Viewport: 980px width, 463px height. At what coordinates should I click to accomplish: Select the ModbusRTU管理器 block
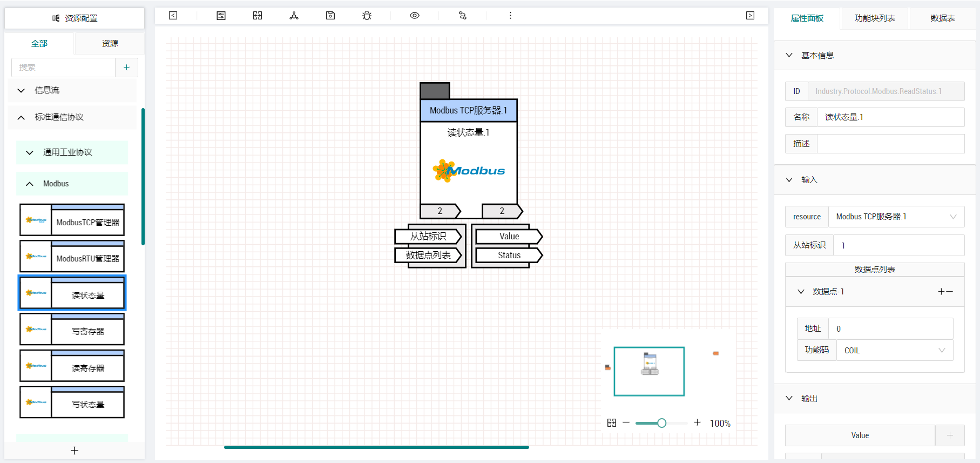tap(72, 256)
